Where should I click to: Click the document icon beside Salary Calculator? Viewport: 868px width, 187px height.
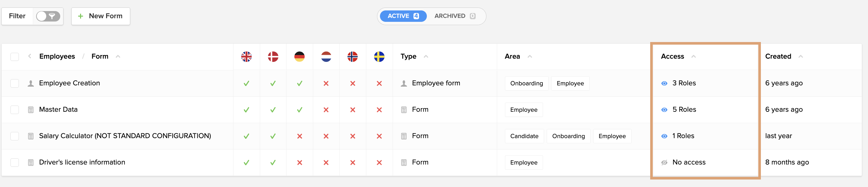click(31, 136)
